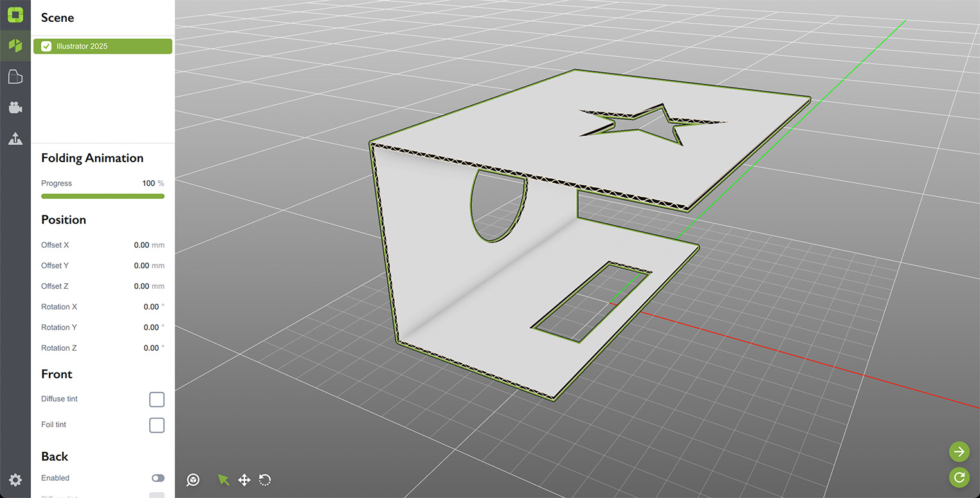Open the export upload sidebar icon
Viewport: 980px width, 498px height.
coord(15,138)
